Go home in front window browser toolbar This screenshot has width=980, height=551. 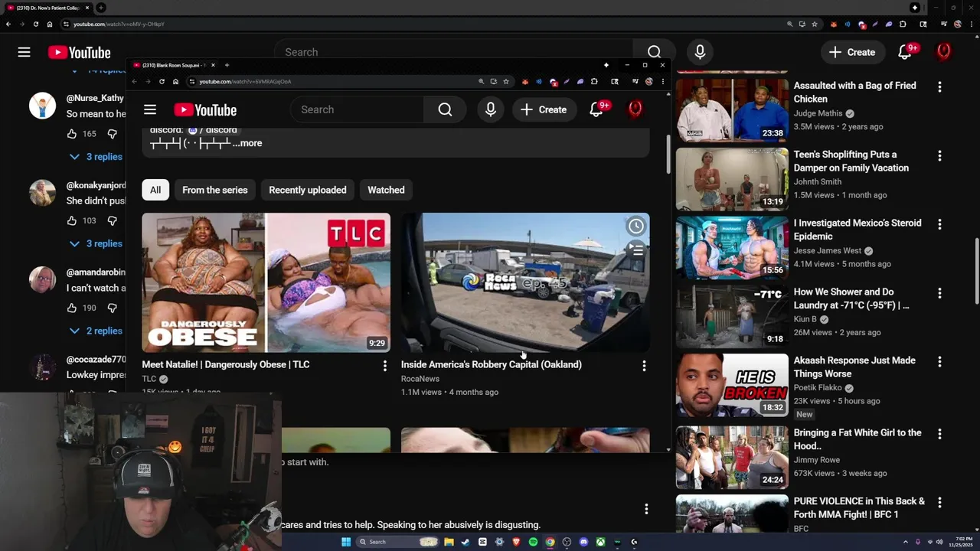coord(175,81)
